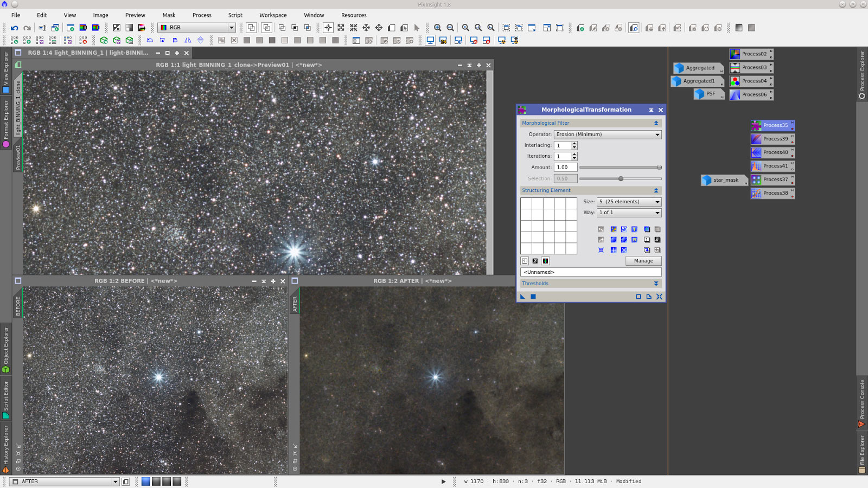The height and width of the screenshot is (488, 868).
Task: Click the Process35 icon on the workspace
Action: (773, 125)
